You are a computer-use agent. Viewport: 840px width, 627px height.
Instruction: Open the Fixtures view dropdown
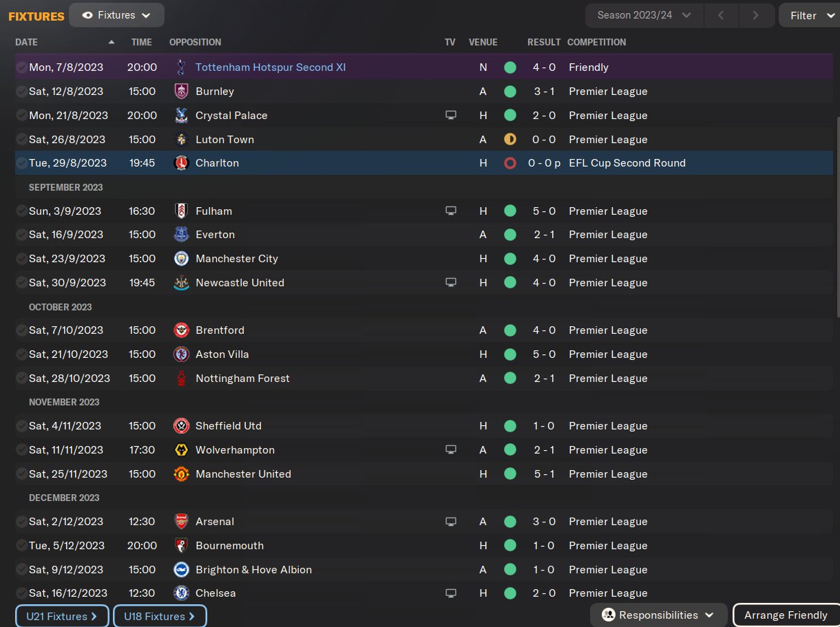pos(116,15)
